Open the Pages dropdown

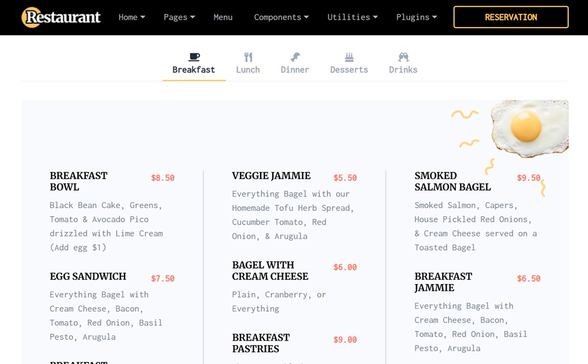tap(179, 17)
